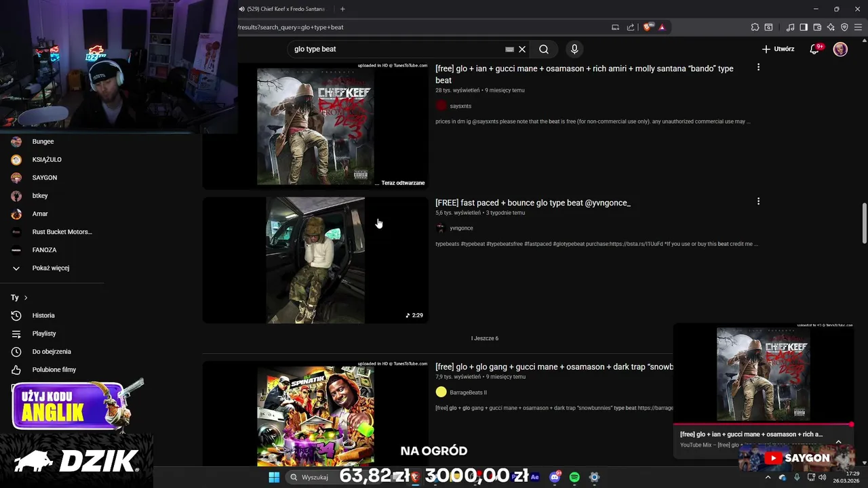Open a new browser tab with plus
868x488 pixels.
342,9
